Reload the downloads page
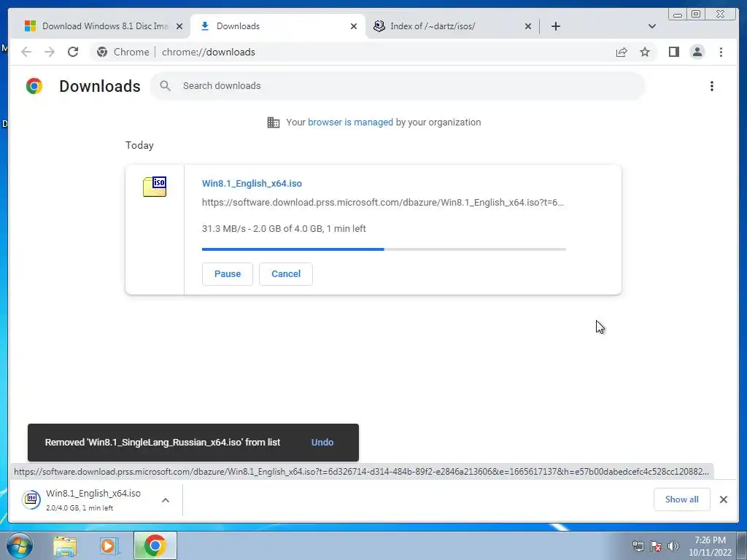This screenshot has width=747, height=560. (73, 52)
